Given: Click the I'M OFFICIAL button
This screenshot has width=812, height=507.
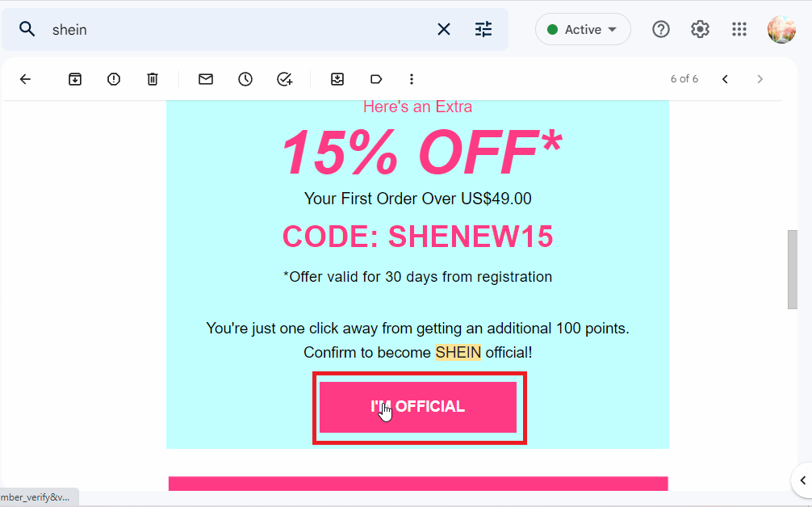Looking at the screenshot, I should 418,406.
